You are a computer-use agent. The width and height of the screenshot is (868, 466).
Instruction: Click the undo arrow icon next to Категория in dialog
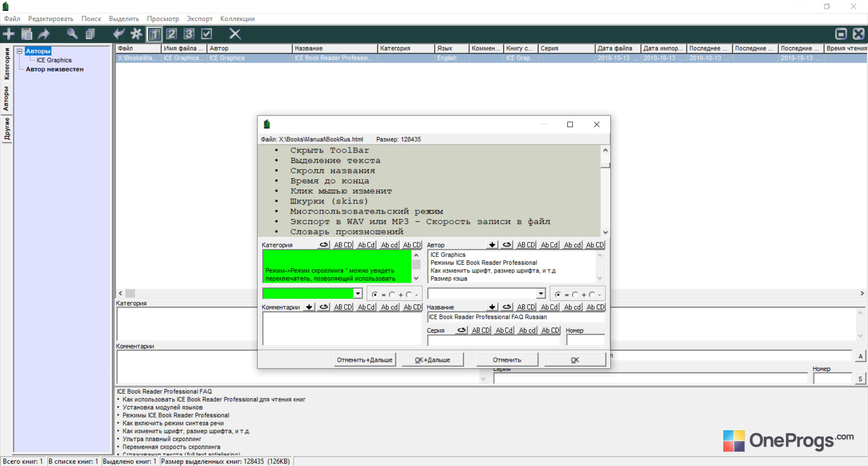point(324,245)
